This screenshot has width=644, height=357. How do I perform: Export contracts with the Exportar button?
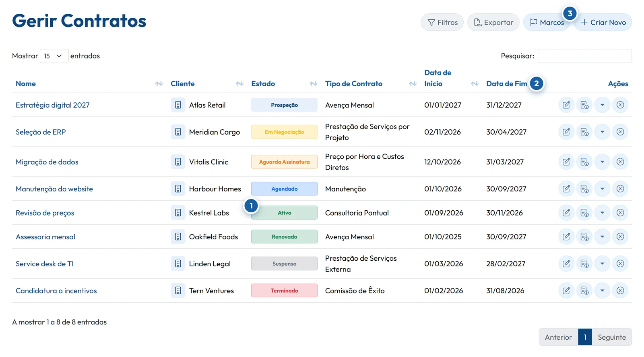(x=493, y=23)
